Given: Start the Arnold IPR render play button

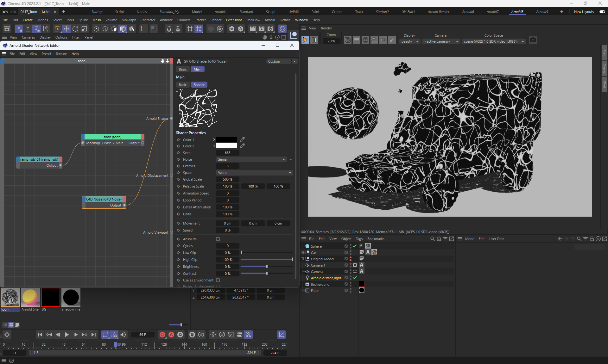Looking at the screenshot, I should [305, 40].
